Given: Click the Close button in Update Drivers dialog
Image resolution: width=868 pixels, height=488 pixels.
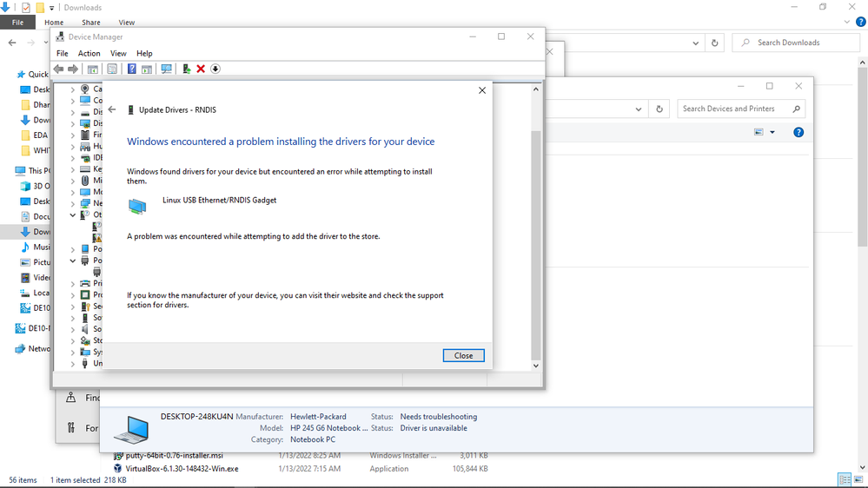Looking at the screenshot, I should (463, 356).
